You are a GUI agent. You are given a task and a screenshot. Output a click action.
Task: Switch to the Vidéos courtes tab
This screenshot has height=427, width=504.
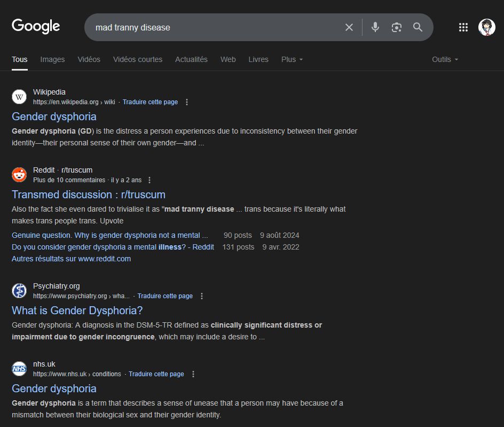coord(138,59)
